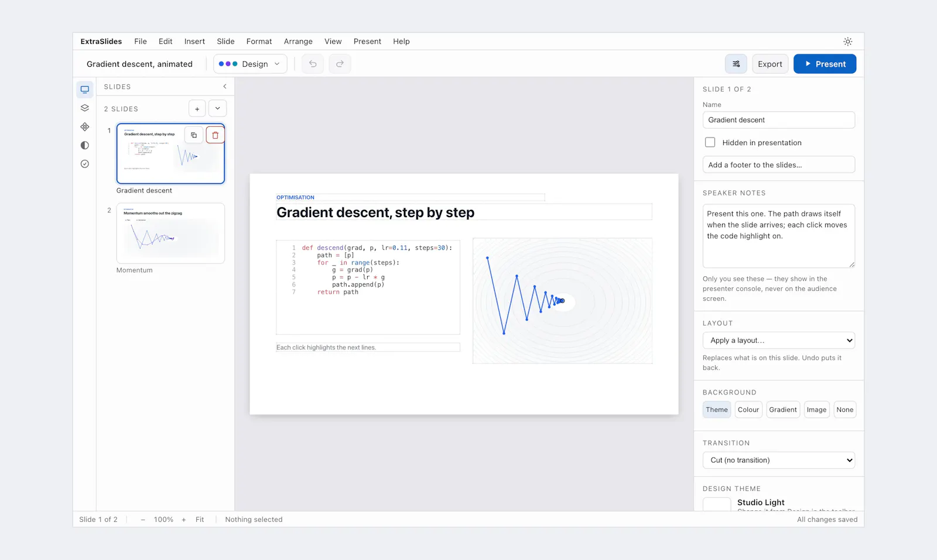The height and width of the screenshot is (560, 937).
Task: Duplicate the Gradient descent slide
Action: coord(194,135)
